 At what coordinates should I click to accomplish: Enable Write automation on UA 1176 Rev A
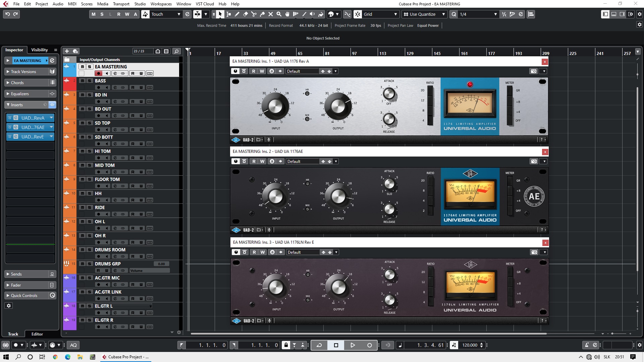(x=262, y=71)
